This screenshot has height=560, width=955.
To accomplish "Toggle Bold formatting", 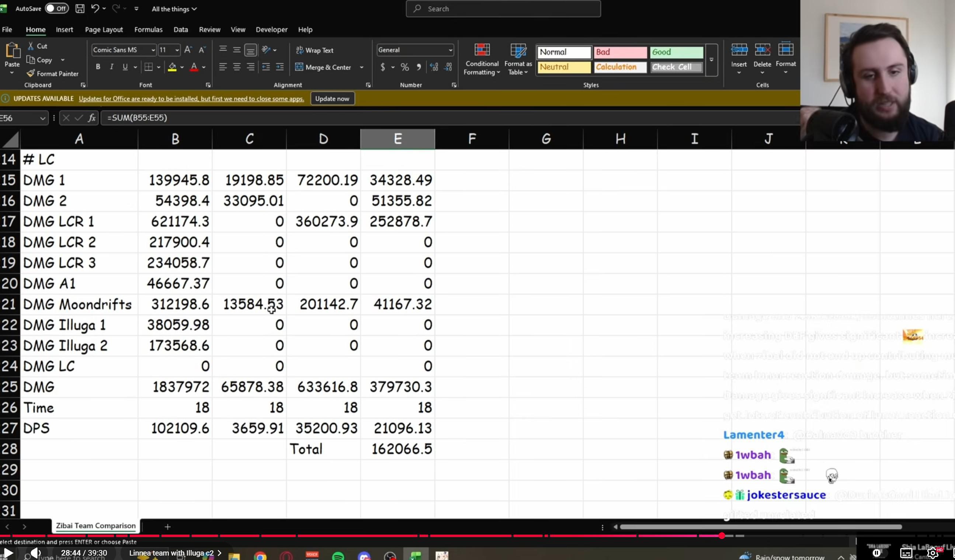I will [x=98, y=67].
